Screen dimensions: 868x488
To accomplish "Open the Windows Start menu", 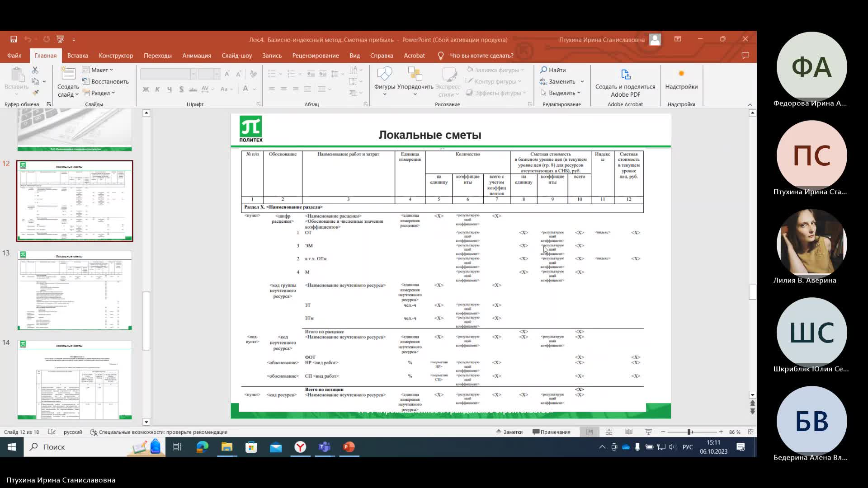I will click(12, 447).
